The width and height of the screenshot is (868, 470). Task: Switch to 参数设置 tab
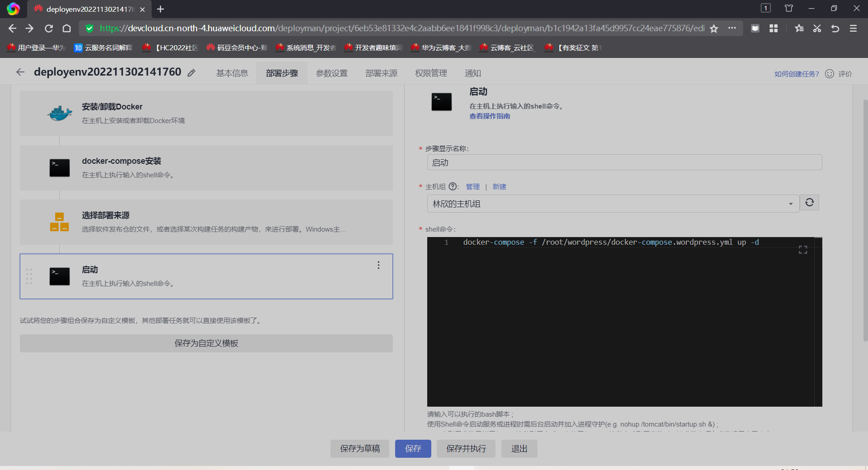[331, 73]
